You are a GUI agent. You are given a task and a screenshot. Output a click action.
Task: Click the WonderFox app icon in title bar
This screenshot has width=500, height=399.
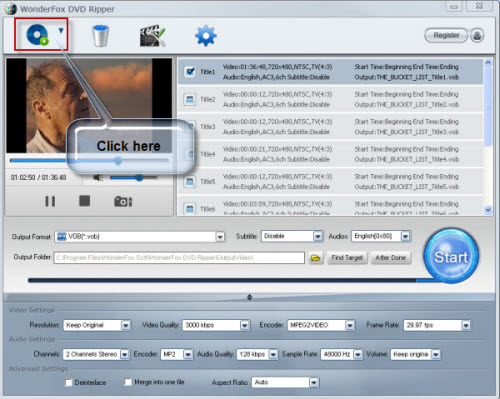tap(10, 9)
